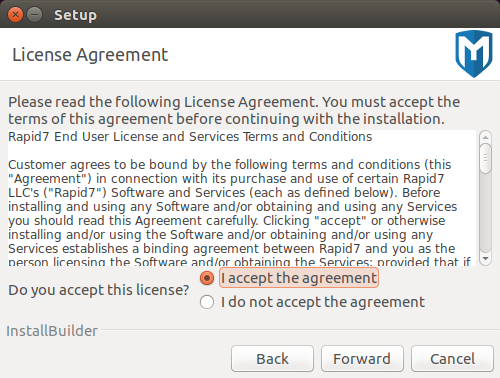
Task: Click the Setup title bar text
Action: [x=75, y=15]
